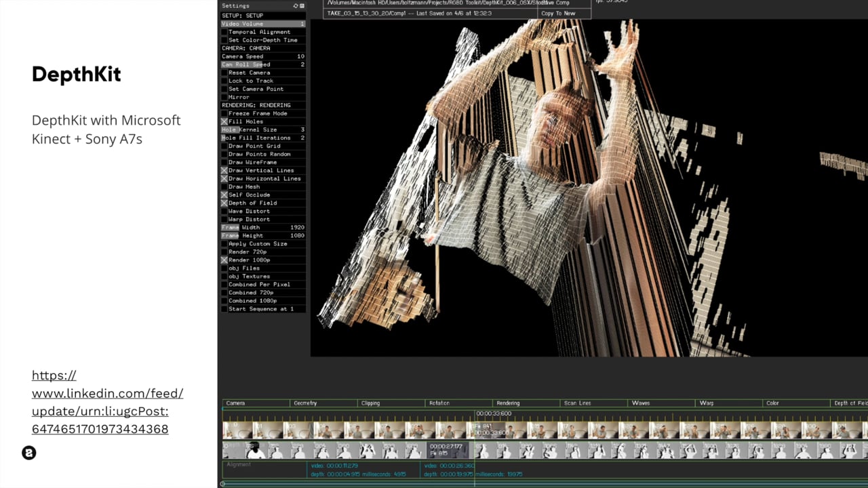Viewport: 868px width, 488px height.
Task: Click the first color video track thumbnail
Action: coord(237,430)
